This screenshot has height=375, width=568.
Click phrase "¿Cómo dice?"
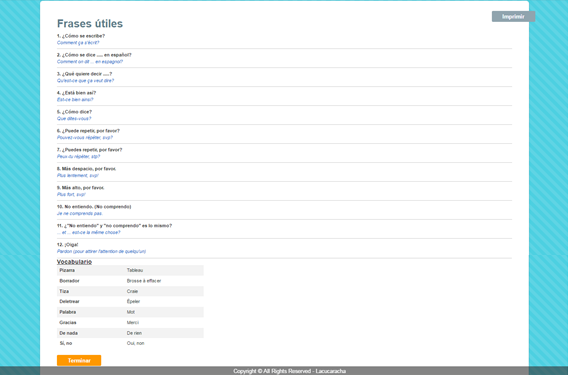click(77, 112)
